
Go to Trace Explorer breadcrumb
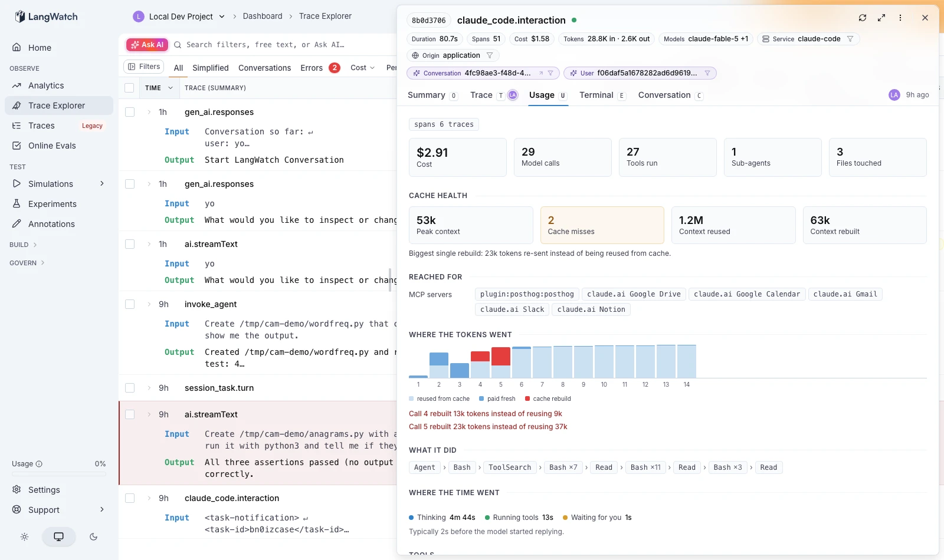click(325, 17)
